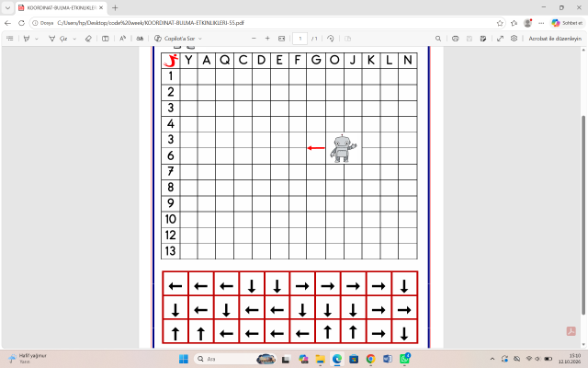Click Acrobat ile düzenleyin button

coord(555,39)
